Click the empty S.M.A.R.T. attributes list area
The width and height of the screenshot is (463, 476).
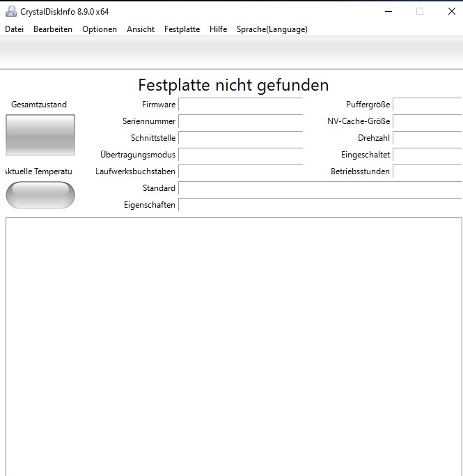[234, 346]
